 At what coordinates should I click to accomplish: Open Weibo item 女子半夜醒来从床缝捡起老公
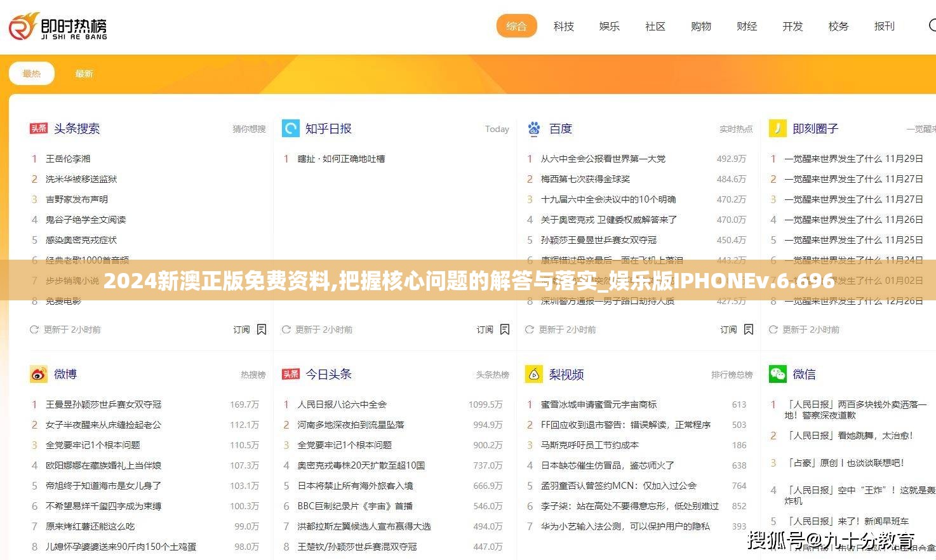pyautogui.click(x=104, y=425)
